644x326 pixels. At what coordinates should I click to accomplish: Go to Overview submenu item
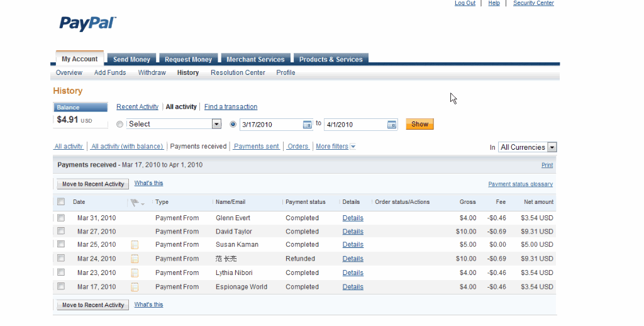click(x=69, y=72)
